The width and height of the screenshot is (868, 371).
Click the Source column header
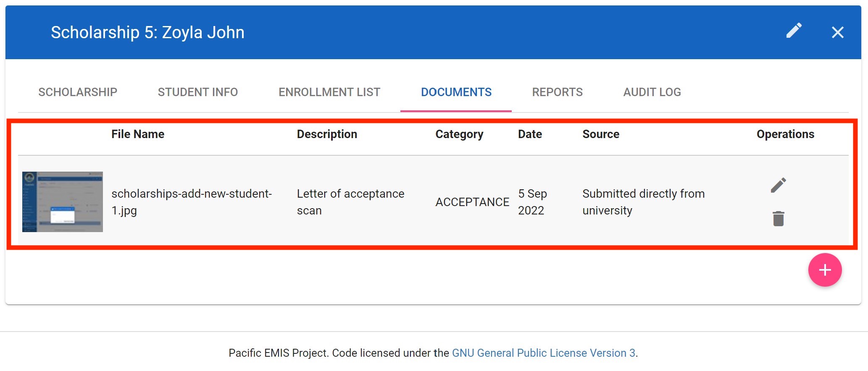coord(601,134)
